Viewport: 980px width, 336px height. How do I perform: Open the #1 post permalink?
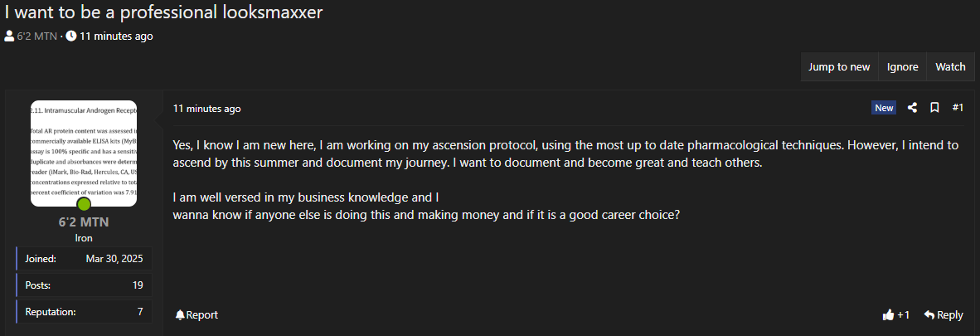click(958, 108)
